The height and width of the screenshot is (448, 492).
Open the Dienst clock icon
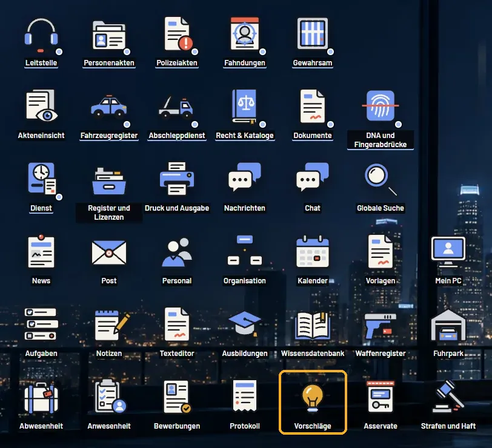tap(41, 179)
